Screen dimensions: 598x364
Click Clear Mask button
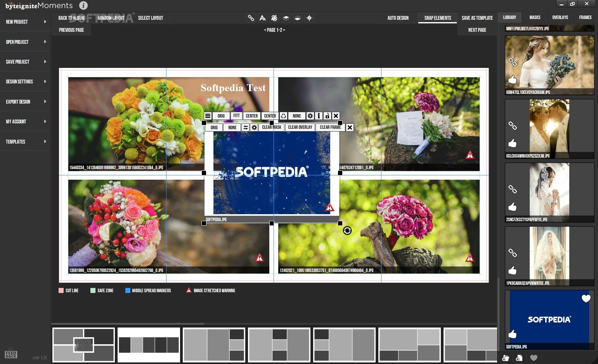pos(272,127)
